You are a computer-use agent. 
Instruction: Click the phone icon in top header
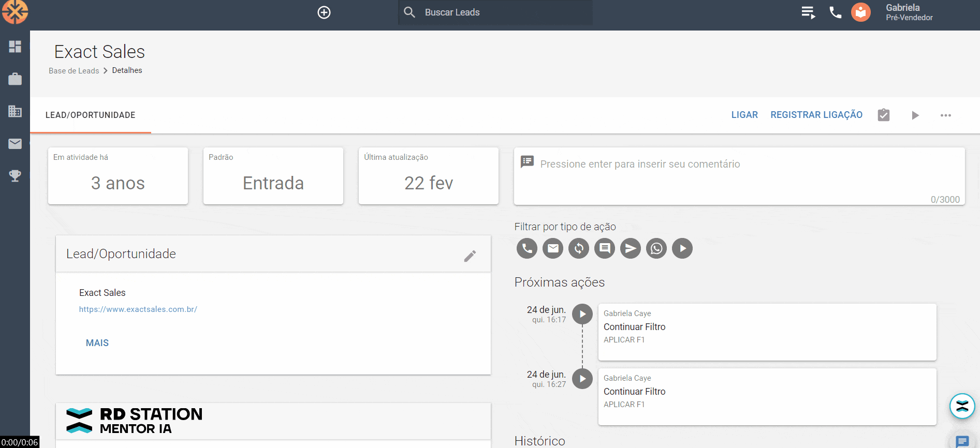point(835,12)
